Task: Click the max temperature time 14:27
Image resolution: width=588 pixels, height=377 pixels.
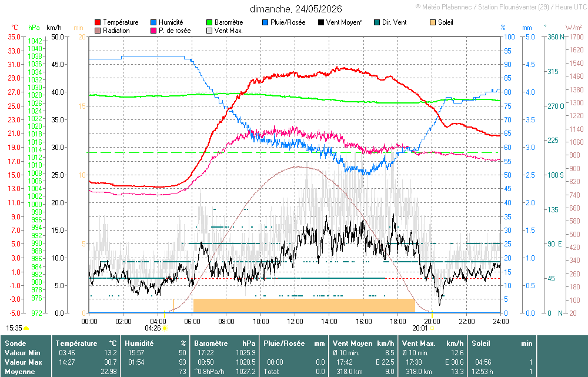Action: pyautogui.click(x=67, y=362)
